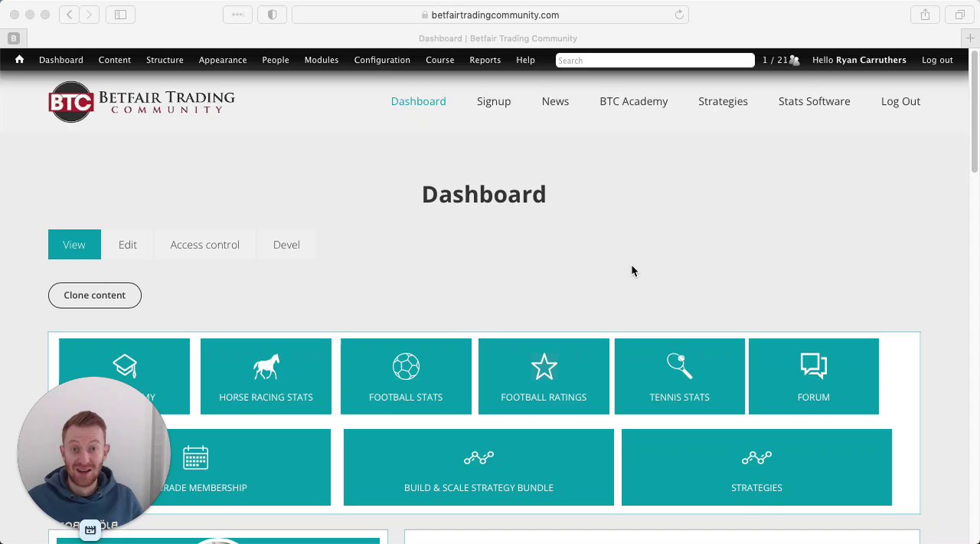Open the Build & Scale Strategy Bundle tile
The image size is (980, 544).
(479, 467)
